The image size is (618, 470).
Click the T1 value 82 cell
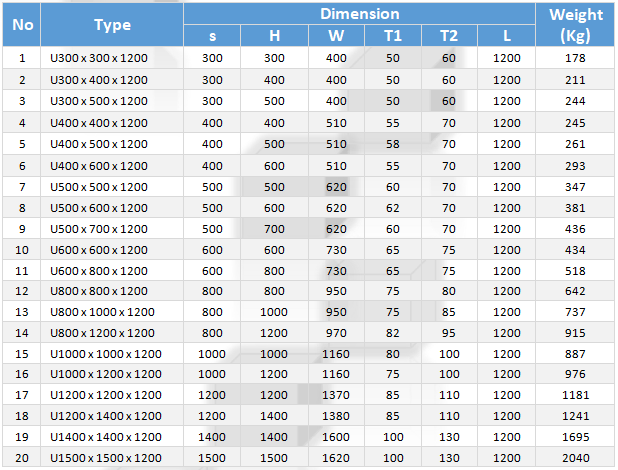point(392,332)
